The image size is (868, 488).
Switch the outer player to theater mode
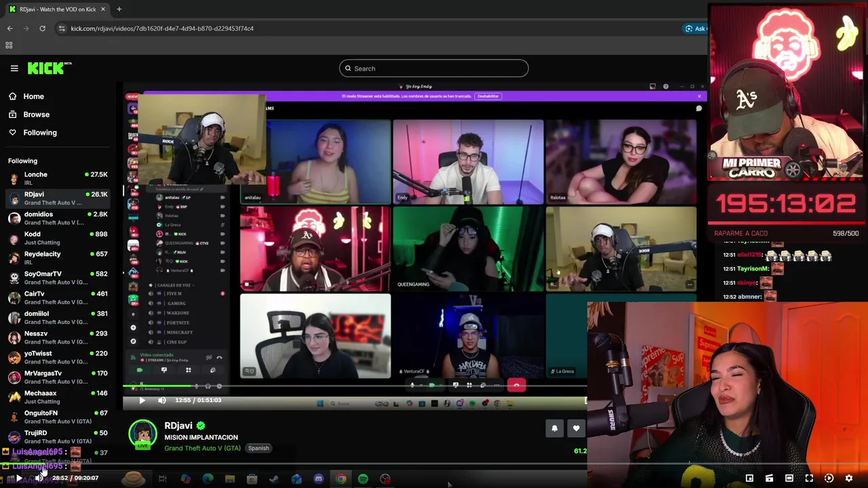coord(789,479)
